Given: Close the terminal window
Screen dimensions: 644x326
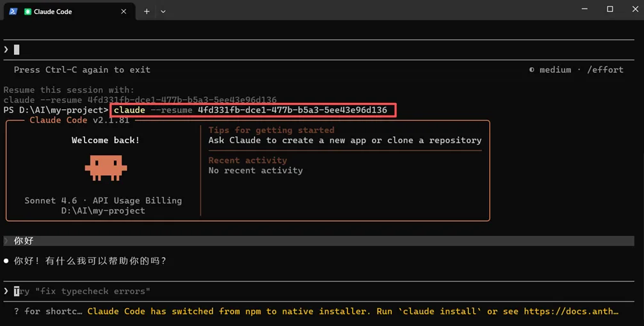Looking at the screenshot, I should 635,9.
